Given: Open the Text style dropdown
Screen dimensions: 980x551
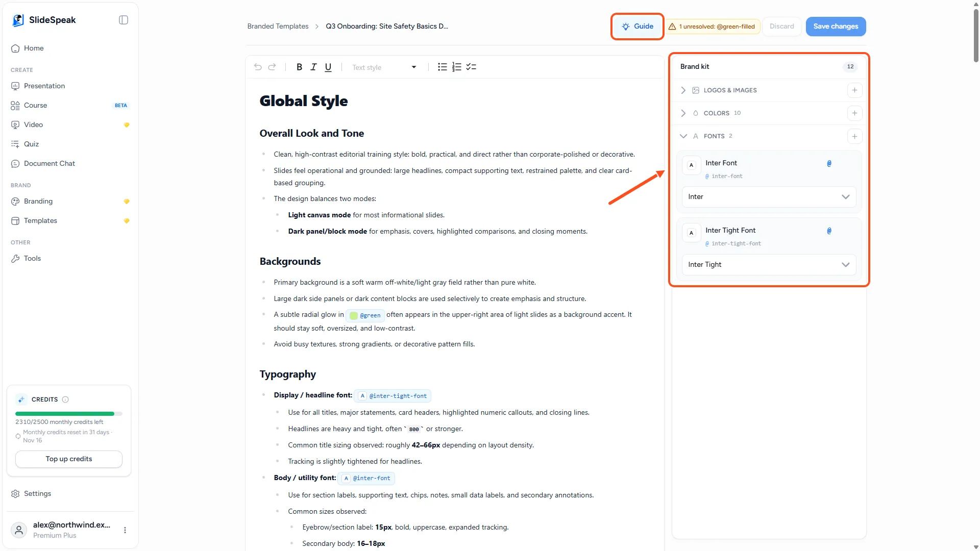Looking at the screenshot, I should pyautogui.click(x=384, y=67).
